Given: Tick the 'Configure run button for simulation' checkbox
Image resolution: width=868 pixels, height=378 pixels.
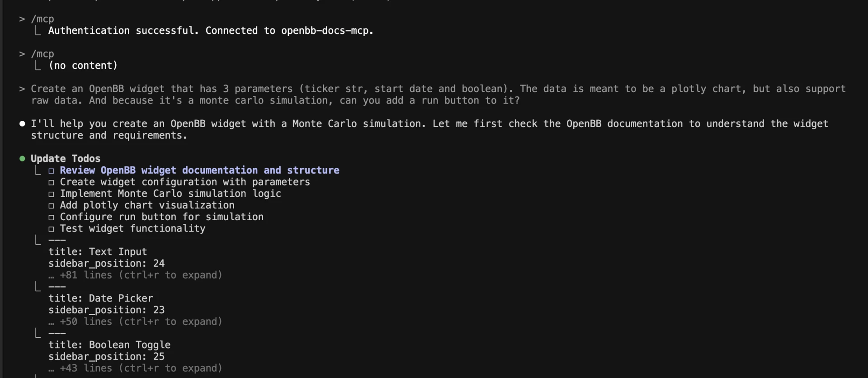Looking at the screenshot, I should pyautogui.click(x=52, y=217).
